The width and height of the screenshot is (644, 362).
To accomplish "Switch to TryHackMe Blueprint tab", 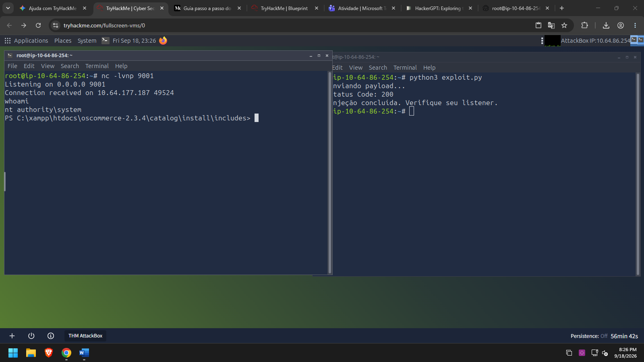I will pyautogui.click(x=284, y=8).
